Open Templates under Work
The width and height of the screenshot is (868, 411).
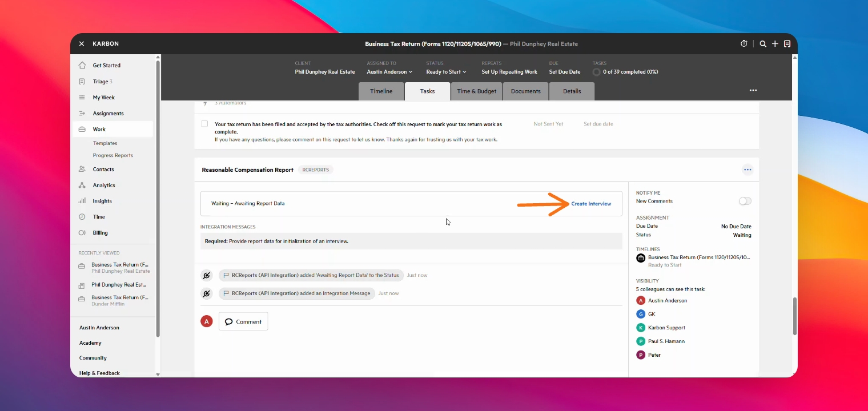(x=105, y=143)
